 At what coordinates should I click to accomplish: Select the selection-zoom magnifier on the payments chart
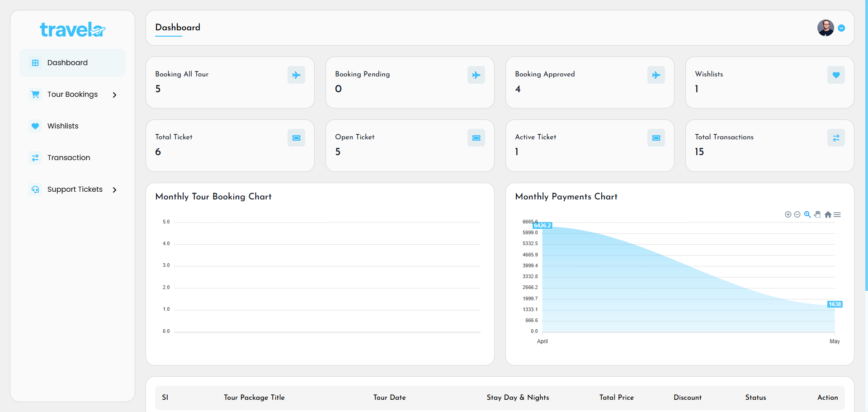(x=808, y=214)
